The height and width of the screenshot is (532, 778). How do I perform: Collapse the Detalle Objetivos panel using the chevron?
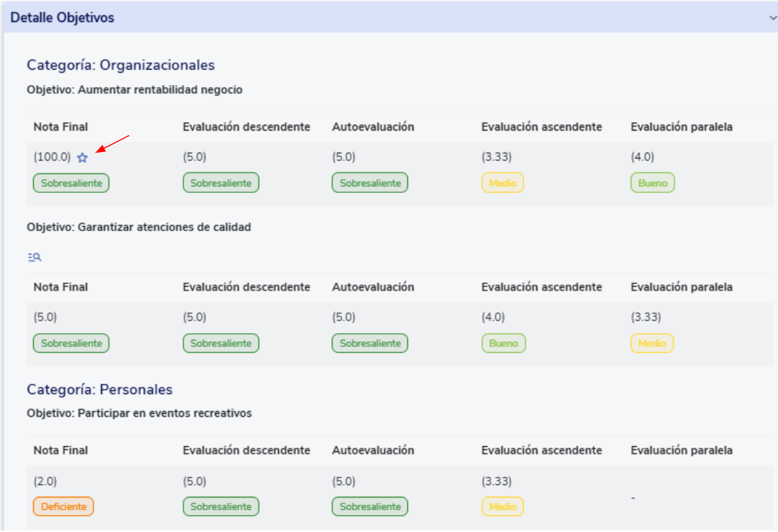[770, 18]
